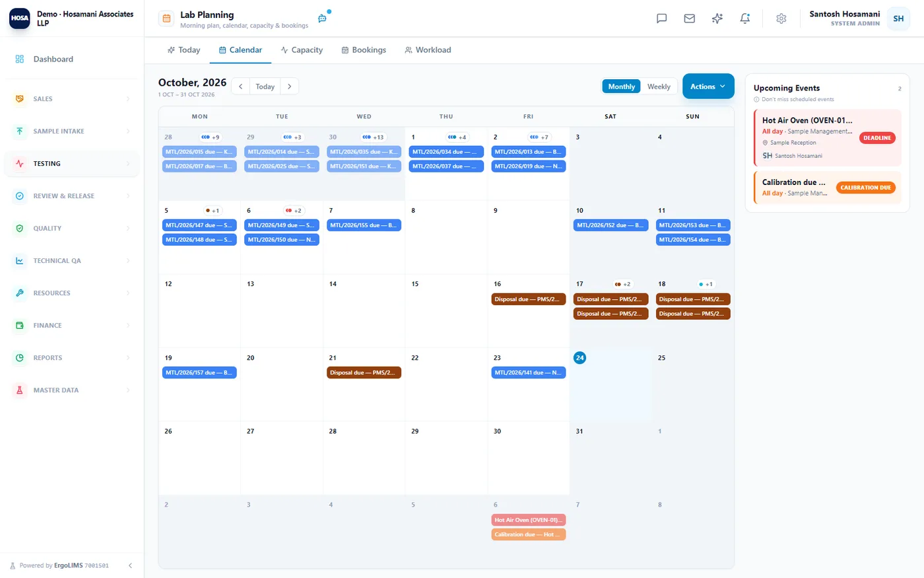Switch to Monthly view
Viewport: 924px width, 578px height.
pyautogui.click(x=621, y=87)
